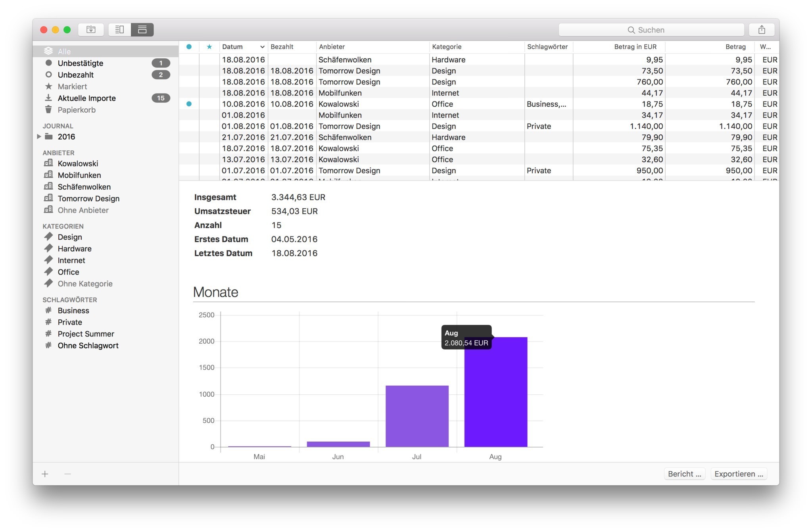Expand the 2016 journal folder
Viewport: 812px width, 532px height.
pos(39,136)
